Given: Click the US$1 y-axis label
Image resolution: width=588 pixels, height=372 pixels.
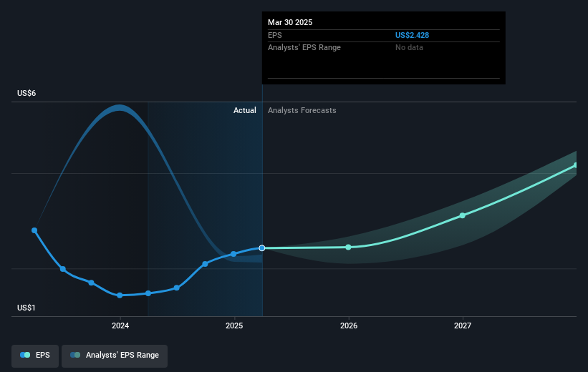Looking at the screenshot, I should (x=26, y=308).
